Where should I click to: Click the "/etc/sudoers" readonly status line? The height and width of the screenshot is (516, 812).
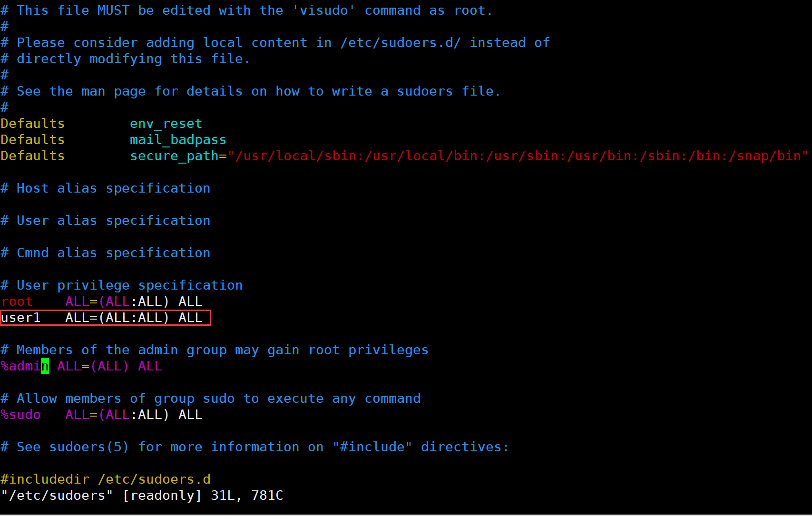[x=142, y=496]
